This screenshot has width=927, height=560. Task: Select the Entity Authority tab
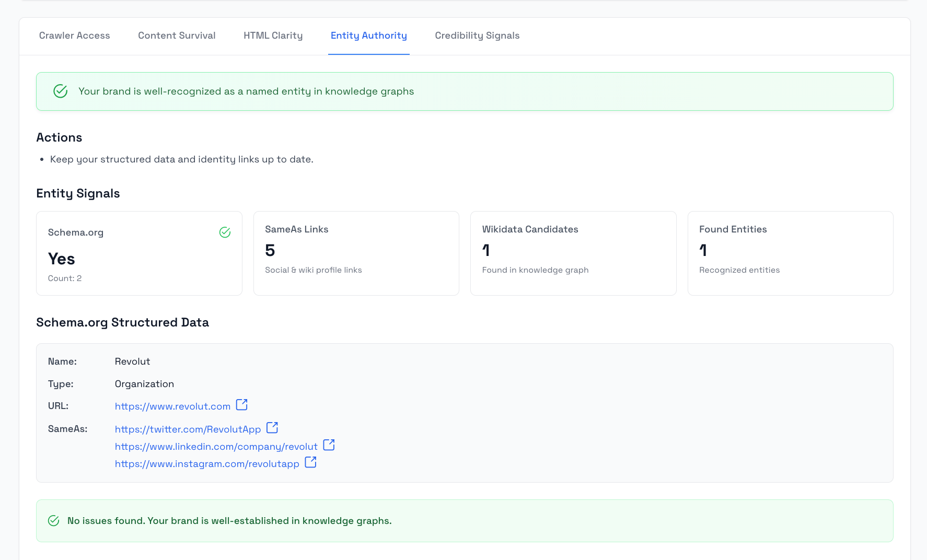368,36
